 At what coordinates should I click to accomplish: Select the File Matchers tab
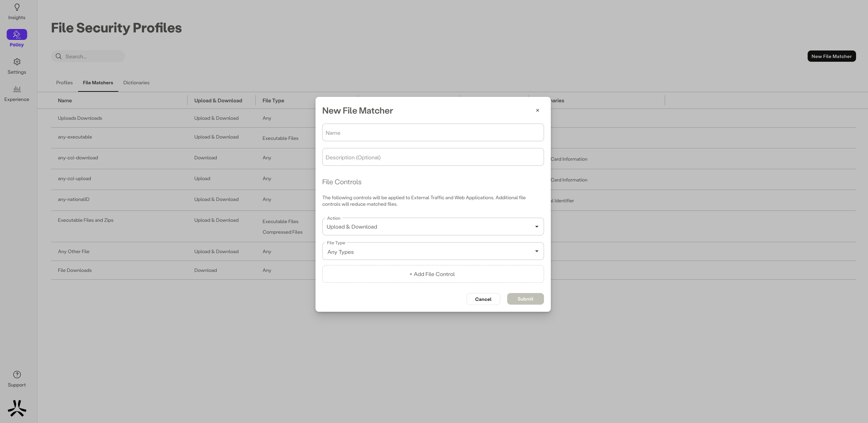98,83
